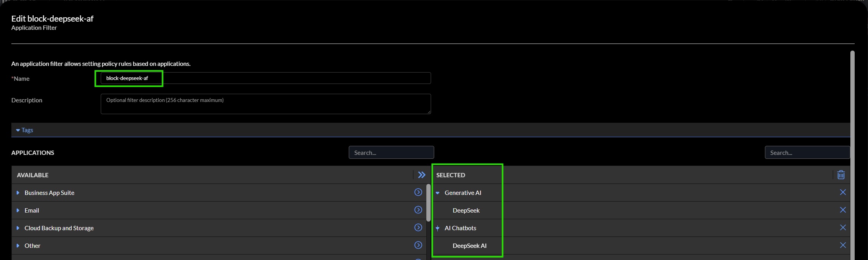Add Business App Suite using its arrow icon
The image size is (868, 260).
click(418, 192)
